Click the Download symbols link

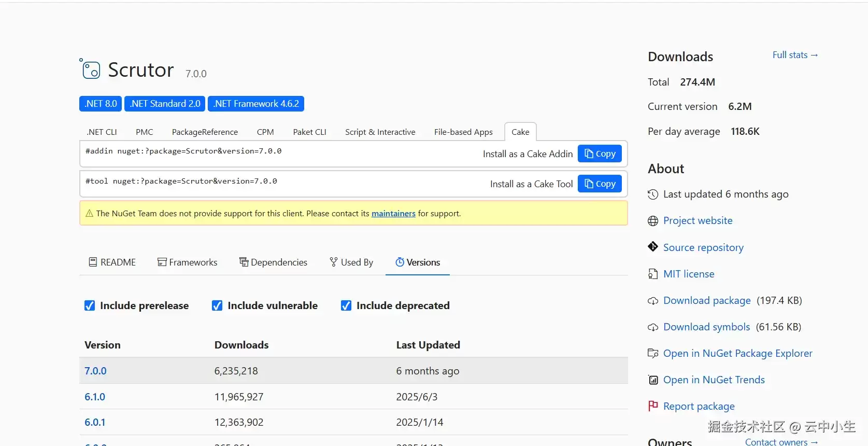tap(706, 327)
